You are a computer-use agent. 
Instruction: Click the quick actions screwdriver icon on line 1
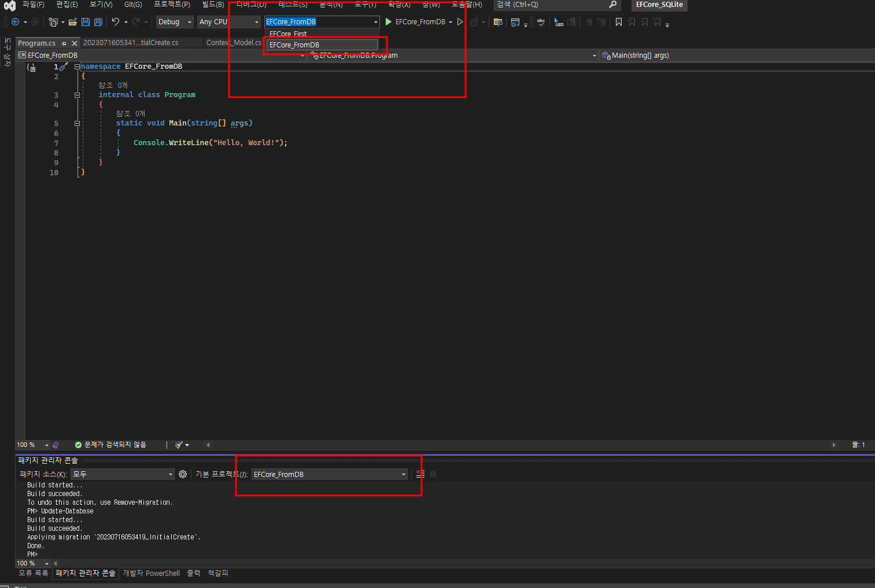pyautogui.click(x=63, y=67)
